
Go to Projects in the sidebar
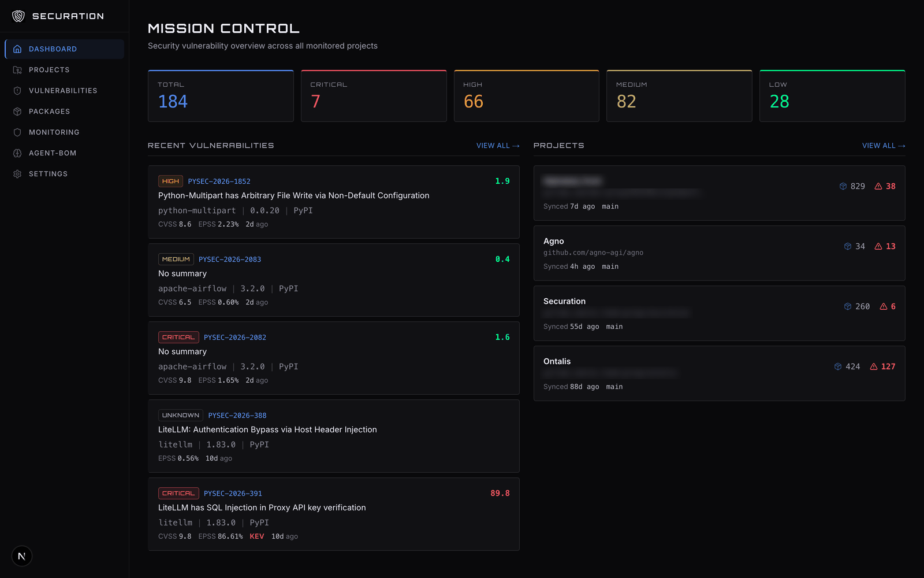pos(65,70)
